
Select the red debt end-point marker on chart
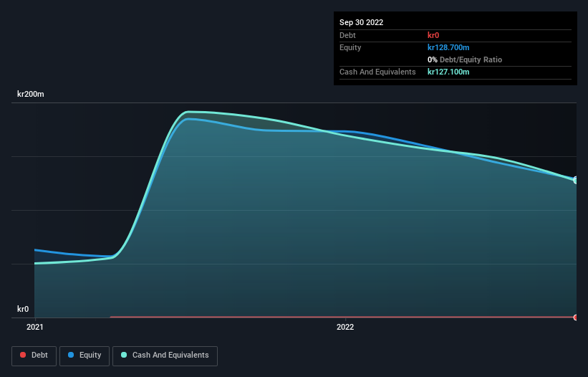[576, 318]
